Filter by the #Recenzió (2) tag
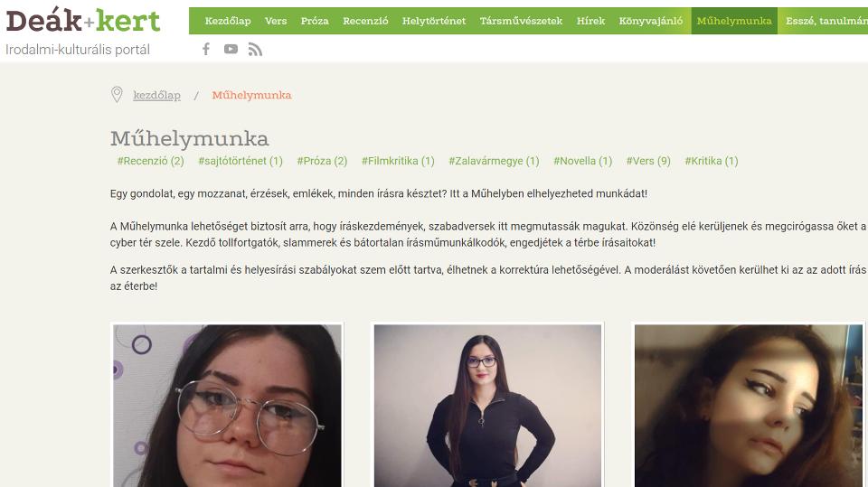Screen dimensions: 868x487 151,161
